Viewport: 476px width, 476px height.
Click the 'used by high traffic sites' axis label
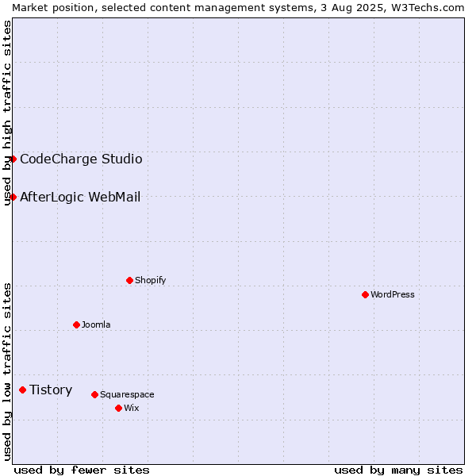coord(6,113)
